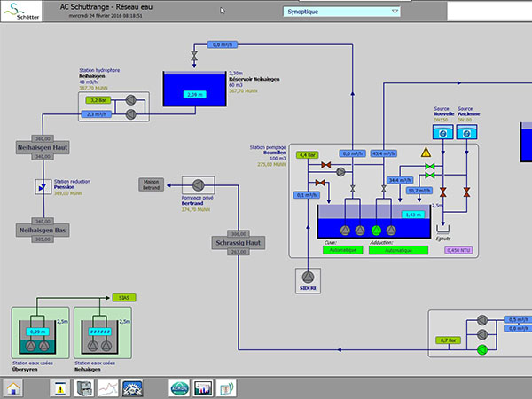The width and height of the screenshot is (532, 399).
Task: Click the Synoptique dropdown arrow
Action: 395,12
